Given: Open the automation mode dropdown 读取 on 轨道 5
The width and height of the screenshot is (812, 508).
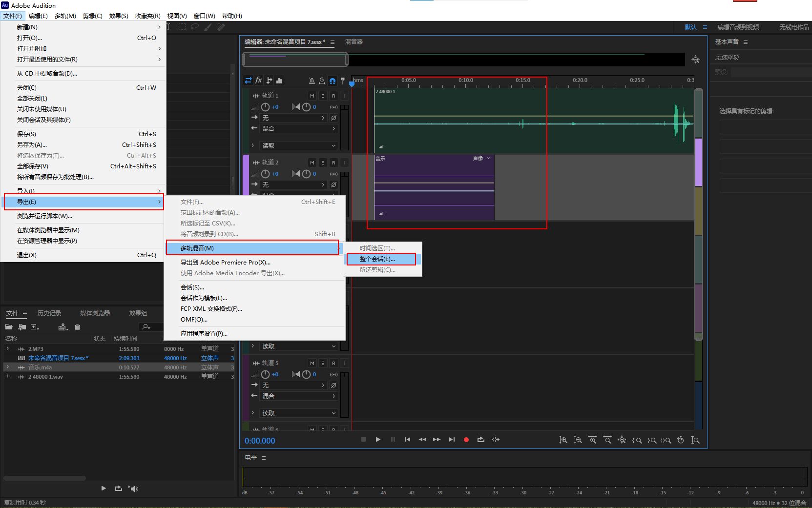Looking at the screenshot, I should 298,413.
